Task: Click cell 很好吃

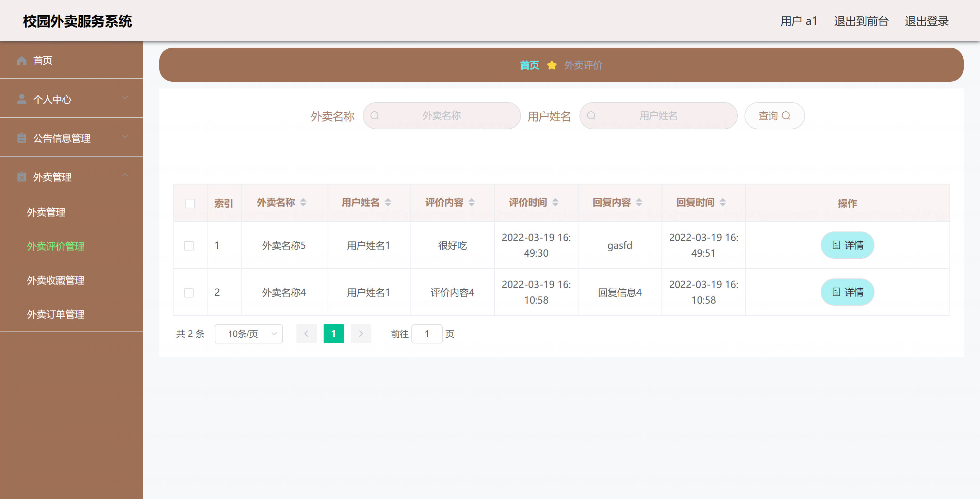Action: pos(452,245)
